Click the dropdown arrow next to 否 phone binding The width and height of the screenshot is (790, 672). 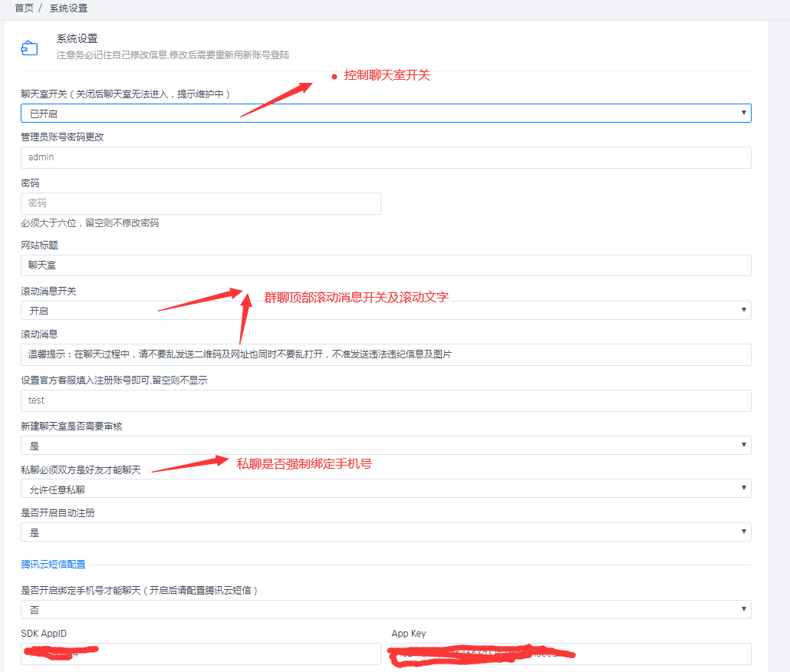pos(742,609)
